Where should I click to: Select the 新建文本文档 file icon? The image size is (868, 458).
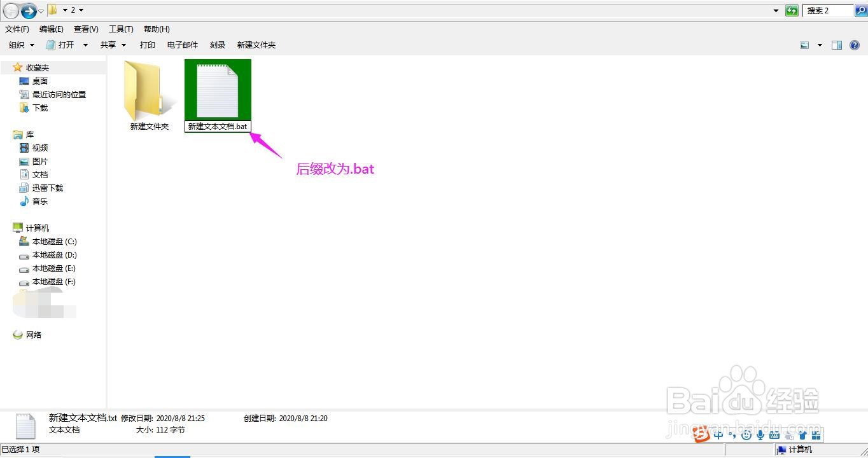218,90
